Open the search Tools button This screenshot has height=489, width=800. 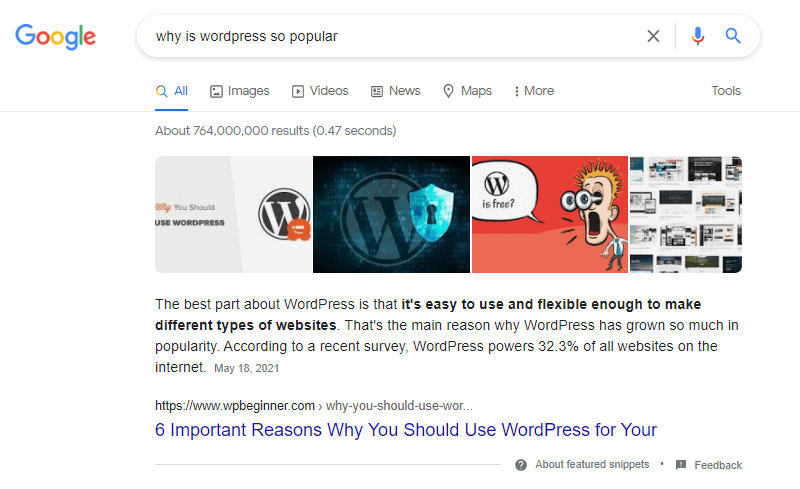726,91
